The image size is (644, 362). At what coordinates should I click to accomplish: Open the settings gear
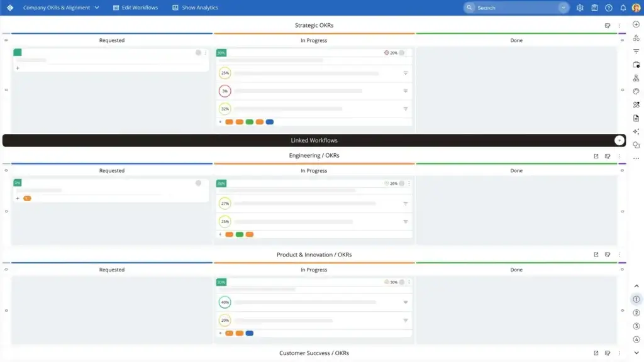[579, 8]
